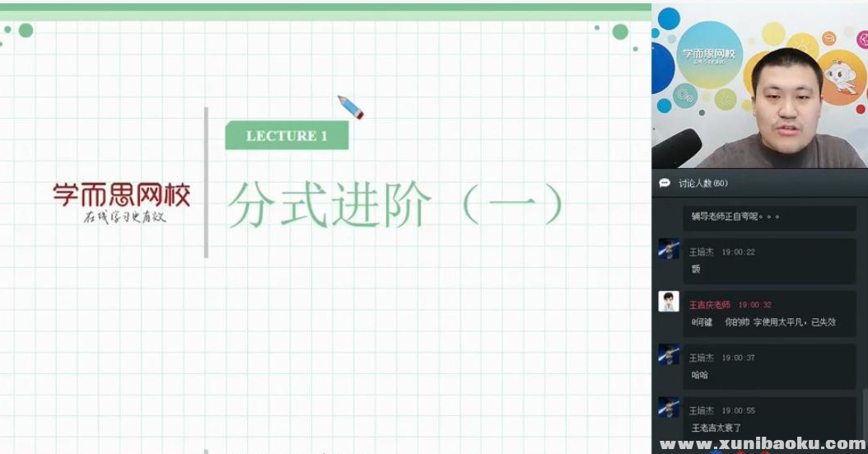Screen dimensions: 868x454
Task: Click the teacher's webcam video
Action: pyautogui.click(x=759, y=87)
